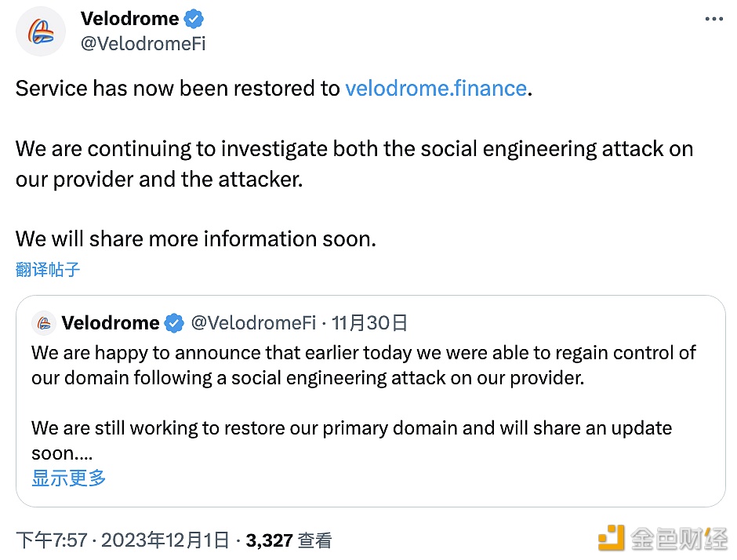Screen dimensions: 737x560
Task: Click the 下午7:57 · 2023年12月1日 timestamp
Action: coord(122,540)
